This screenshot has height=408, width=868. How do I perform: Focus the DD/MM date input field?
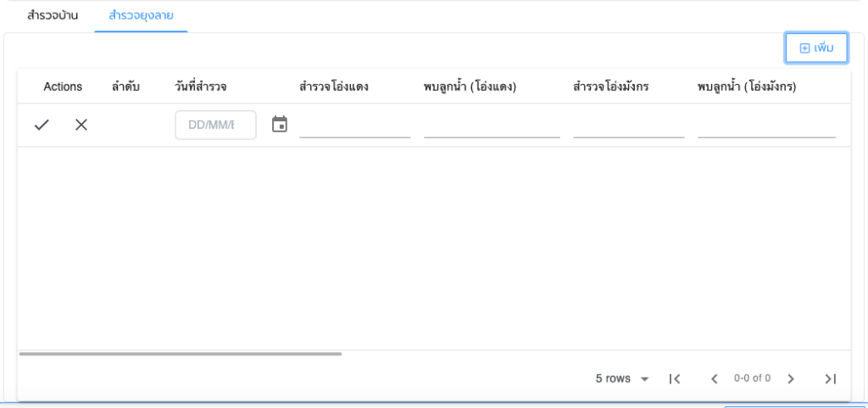tap(215, 125)
